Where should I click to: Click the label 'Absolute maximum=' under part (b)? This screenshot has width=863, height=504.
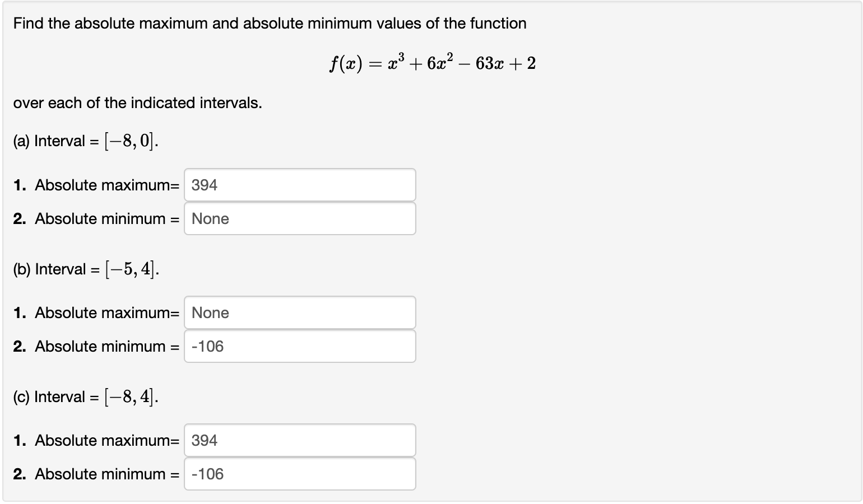[x=106, y=312]
